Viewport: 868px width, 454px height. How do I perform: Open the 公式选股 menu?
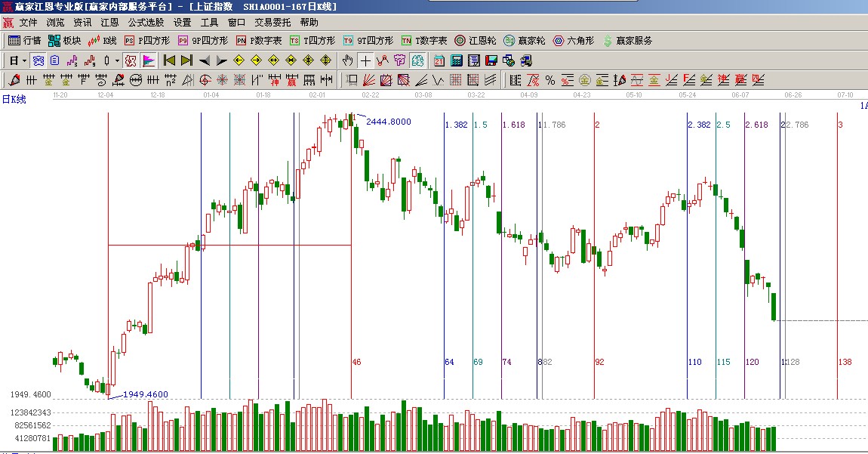146,23
